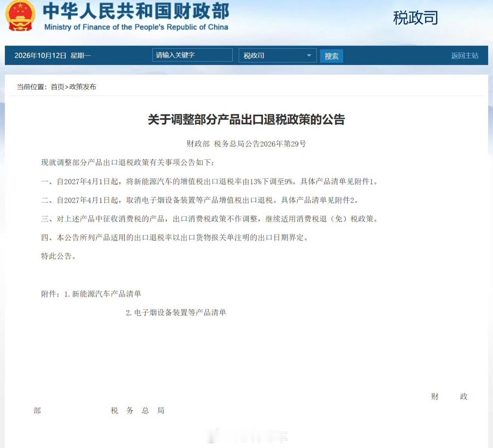Click the keyword search input field
Image resolution: width=493 pixels, height=448 pixels.
pos(192,55)
